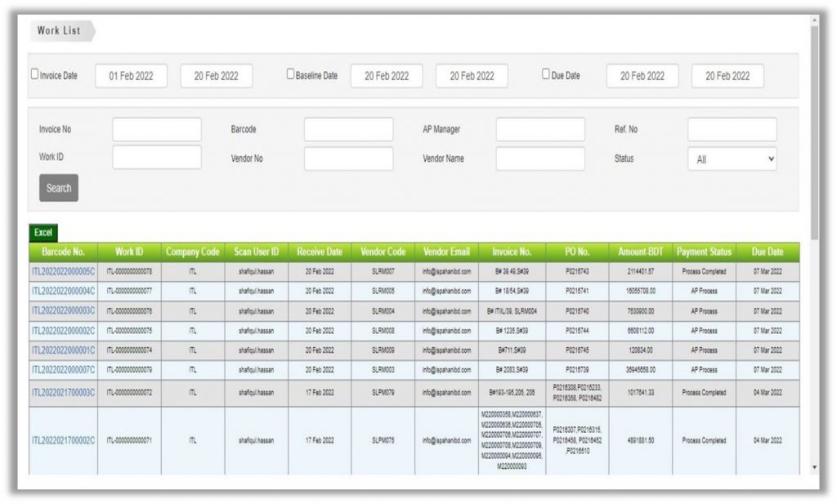837x504 pixels.
Task: Sort by Receive Date column header
Action: tap(320, 252)
